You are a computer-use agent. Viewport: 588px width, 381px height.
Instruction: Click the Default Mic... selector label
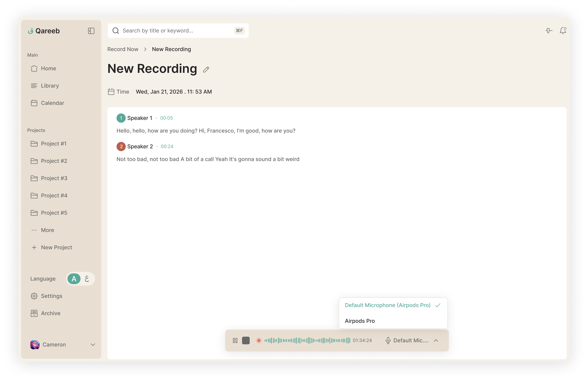pos(411,341)
